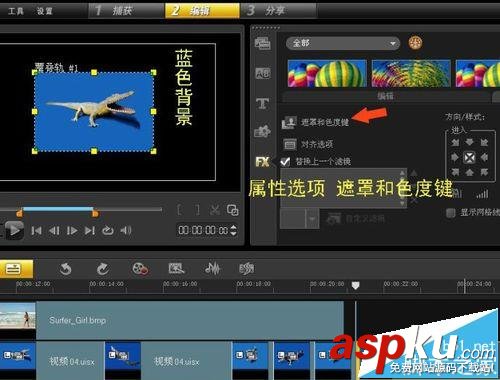The width and height of the screenshot is (500, 380).
Task: Select the Surfer_Girl.bmp clip
Action: [172, 320]
